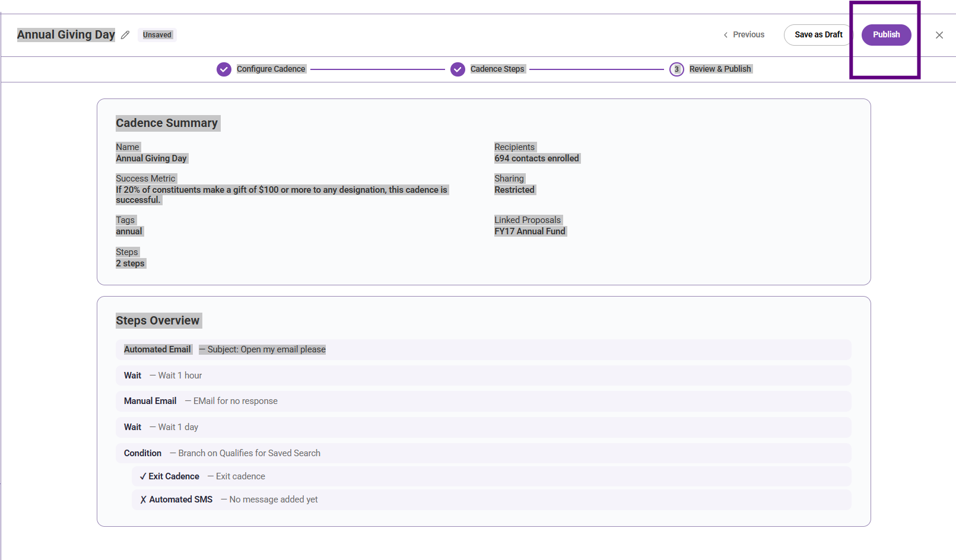Click the FY17 Annual Fund linked proposal

tap(530, 231)
